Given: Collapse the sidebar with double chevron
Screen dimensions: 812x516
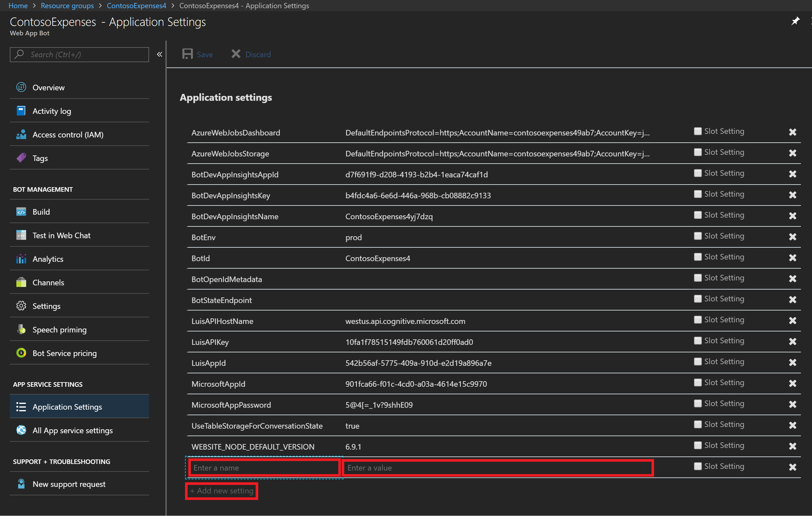Looking at the screenshot, I should [x=160, y=54].
